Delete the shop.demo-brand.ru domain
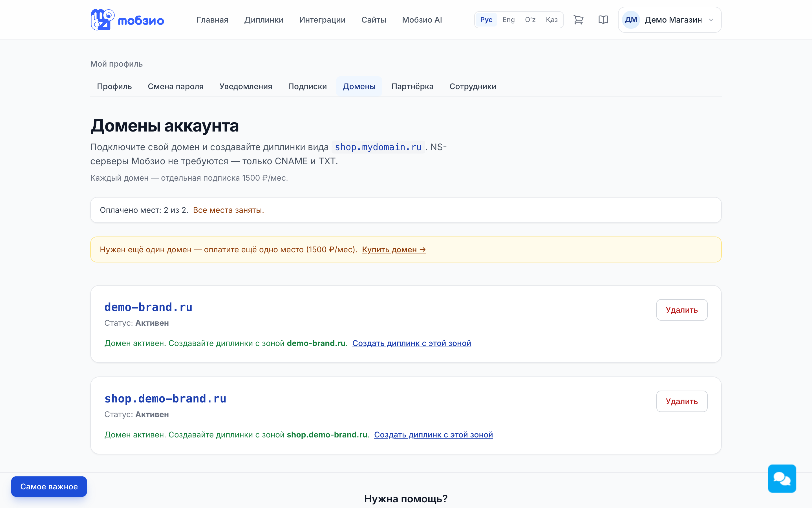 (x=681, y=401)
